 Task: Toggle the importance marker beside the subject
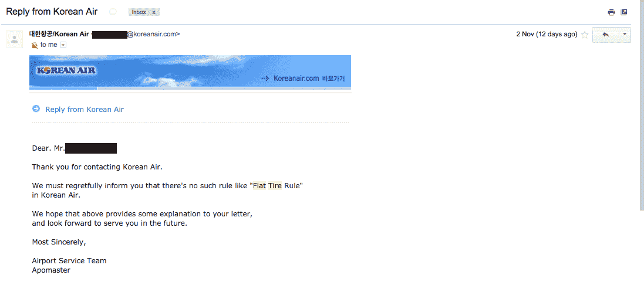click(113, 12)
